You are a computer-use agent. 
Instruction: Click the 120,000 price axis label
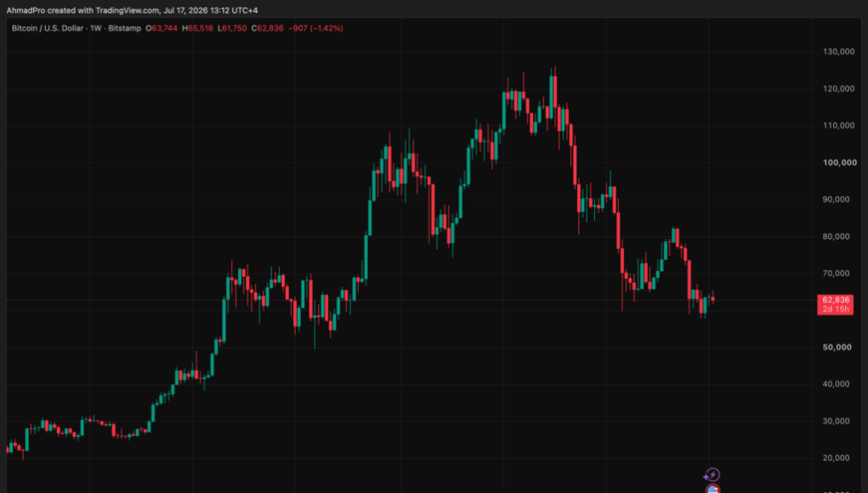(838, 88)
